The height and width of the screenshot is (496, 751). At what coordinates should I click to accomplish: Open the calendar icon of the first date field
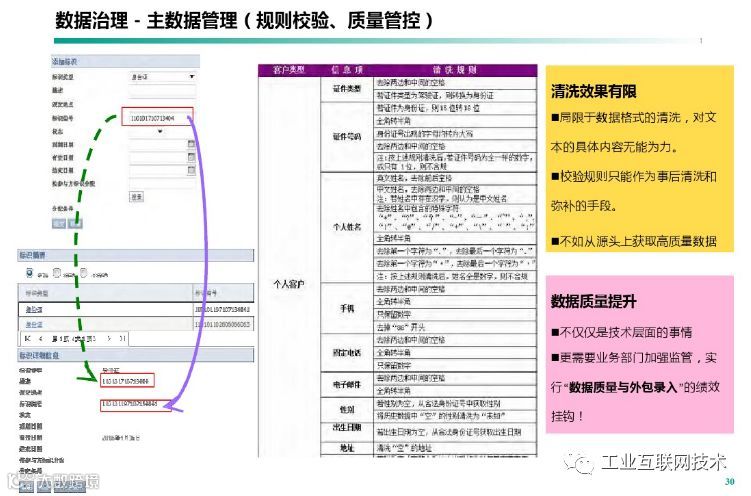pyautogui.click(x=191, y=144)
